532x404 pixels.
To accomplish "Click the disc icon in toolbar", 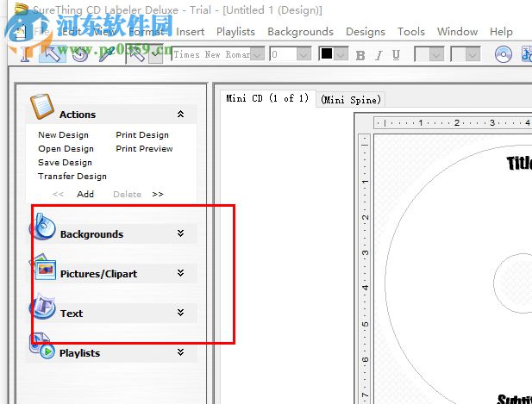I will (x=504, y=54).
